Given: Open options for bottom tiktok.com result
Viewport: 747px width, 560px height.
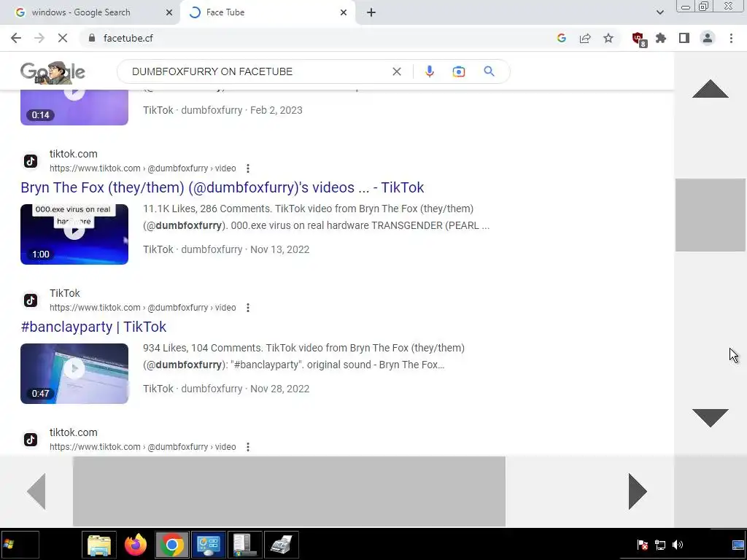Looking at the screenshot, I should click(248, 447).
